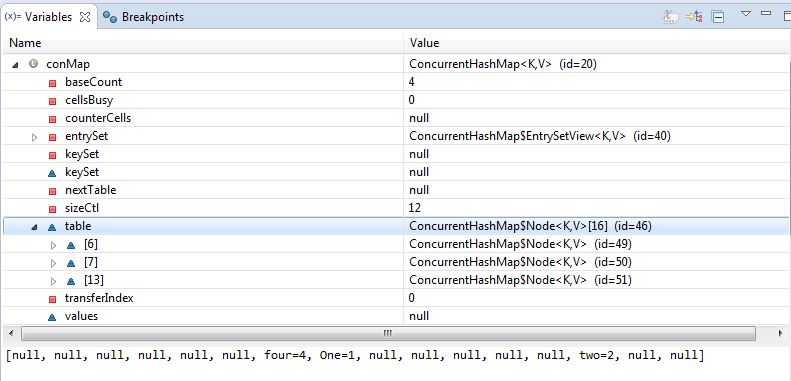This screenshot has height=381, width=791.
Task: Click the scrollbar left arrow
Action: coord(11,333)
